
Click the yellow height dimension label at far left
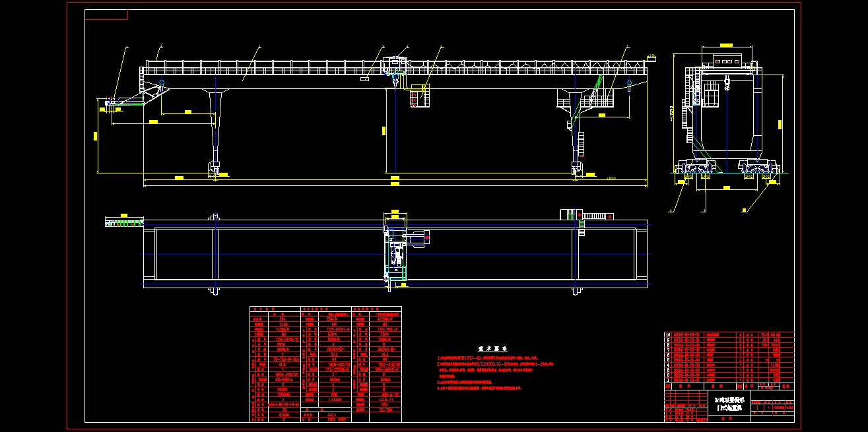tap(95, 136)
